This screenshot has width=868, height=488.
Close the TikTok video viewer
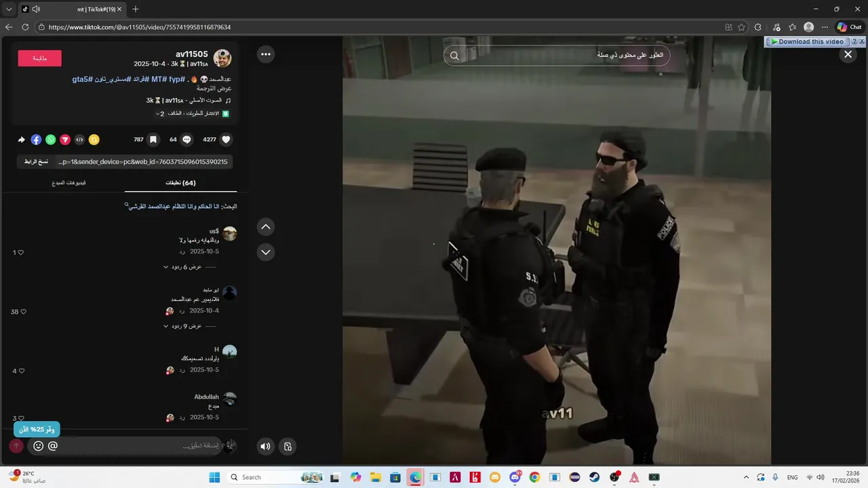[x=848, y=55]
